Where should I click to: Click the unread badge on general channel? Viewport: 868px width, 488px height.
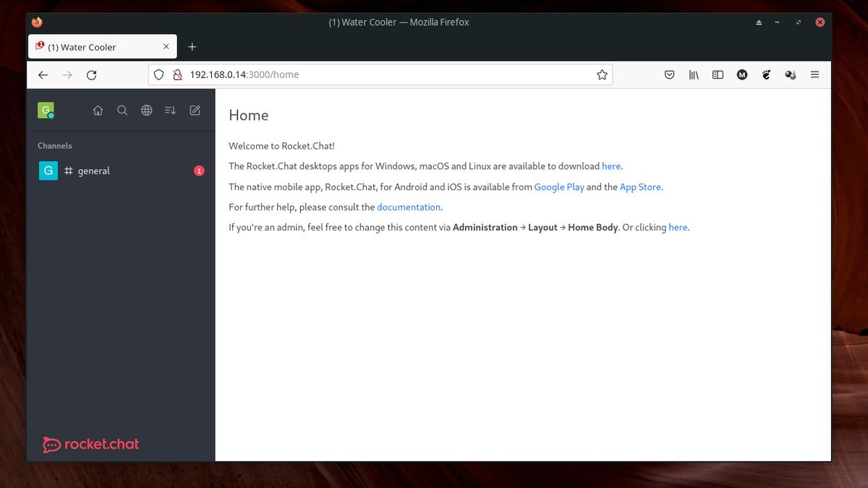pyautogui.click(x=199, y=171)
